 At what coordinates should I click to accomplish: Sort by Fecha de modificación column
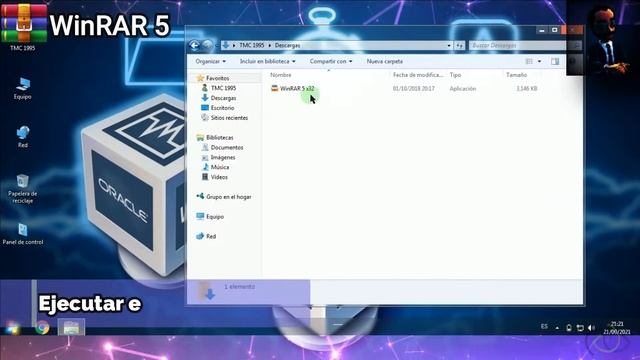(418, 75)
